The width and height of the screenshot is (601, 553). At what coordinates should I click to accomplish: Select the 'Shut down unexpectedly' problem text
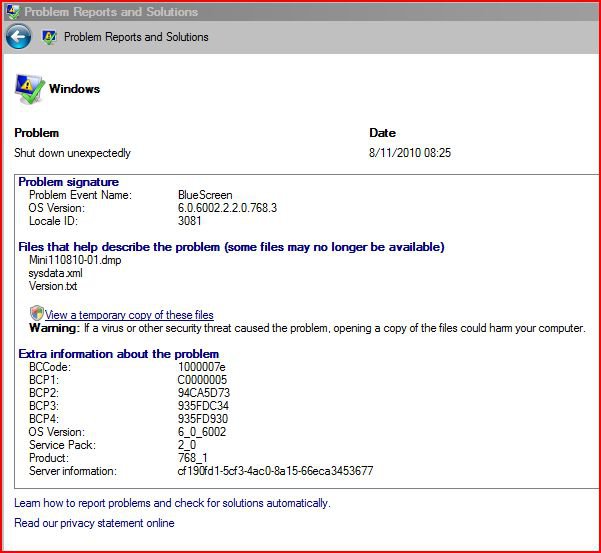point(72,153)
